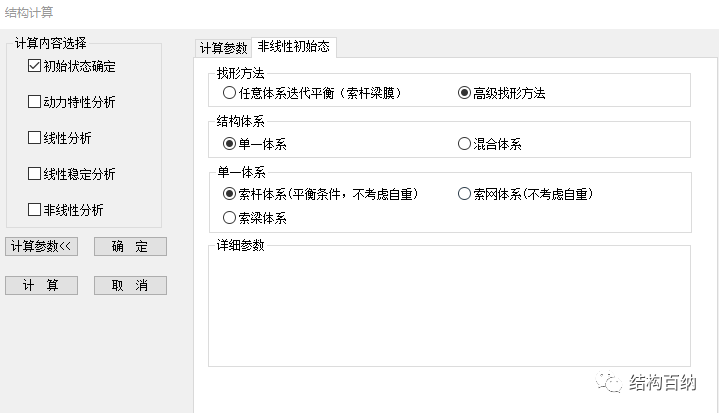Click inside the 详细参数 panel area
719x413 pixels.
coord(449,306)
